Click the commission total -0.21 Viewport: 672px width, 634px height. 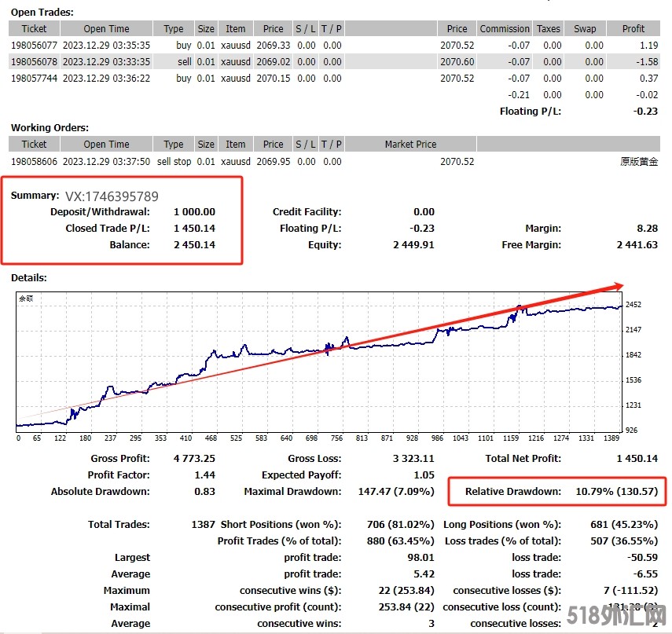pos(519,95)
